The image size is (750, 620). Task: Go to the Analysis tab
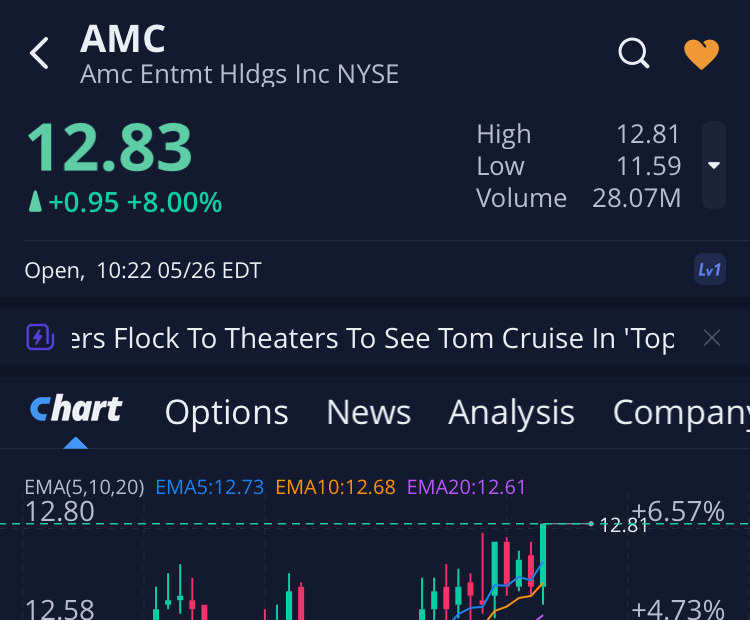[x=511, y=412]
